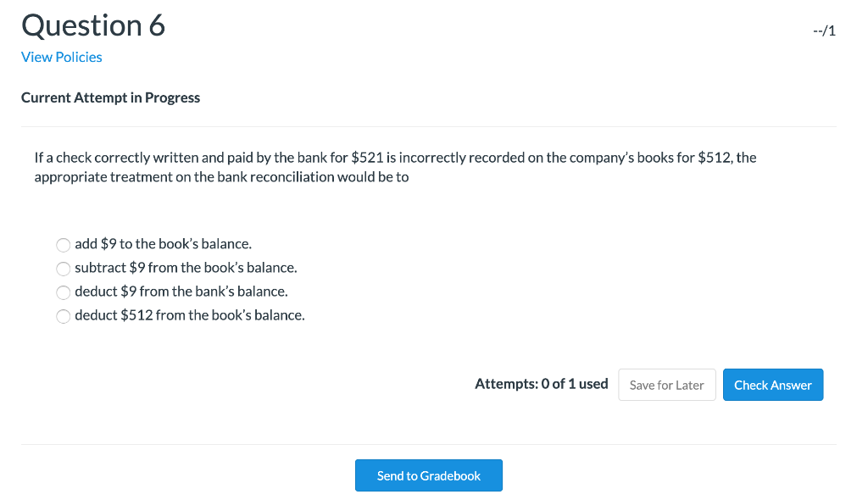Click the question prompt paragraph
Image resolution: width=868 pixels, height=500 pixels.
(394, 167)
